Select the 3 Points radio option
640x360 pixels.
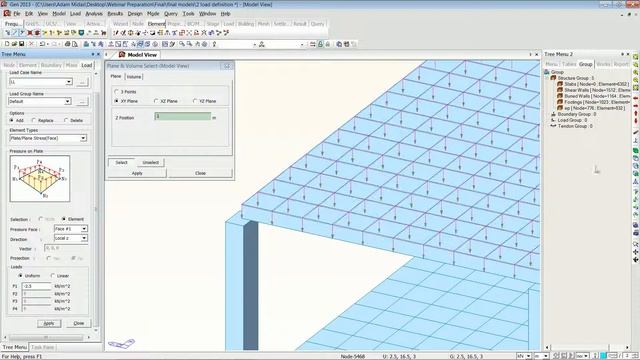pyautogui.click(x=116, y=92)
